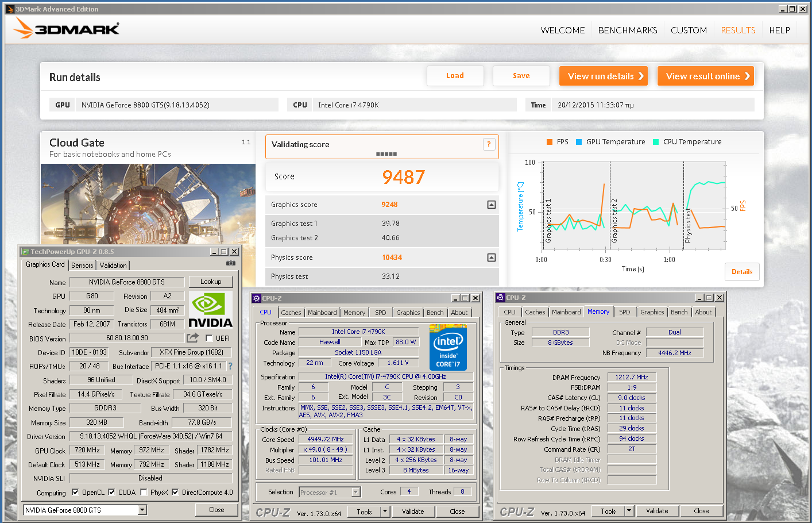Click the Physics score value 10434
The width and height of the screenshot is (812, 523).
392,257
